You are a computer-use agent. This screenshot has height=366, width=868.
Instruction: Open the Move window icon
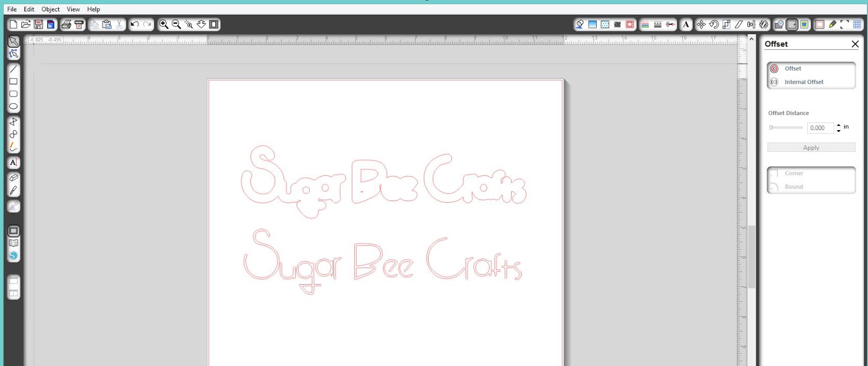pyautogui.click(x=701, y=24)
